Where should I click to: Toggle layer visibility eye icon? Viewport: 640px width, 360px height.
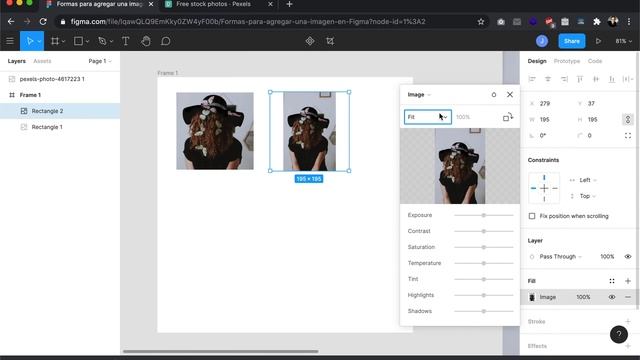click(628, 256)
